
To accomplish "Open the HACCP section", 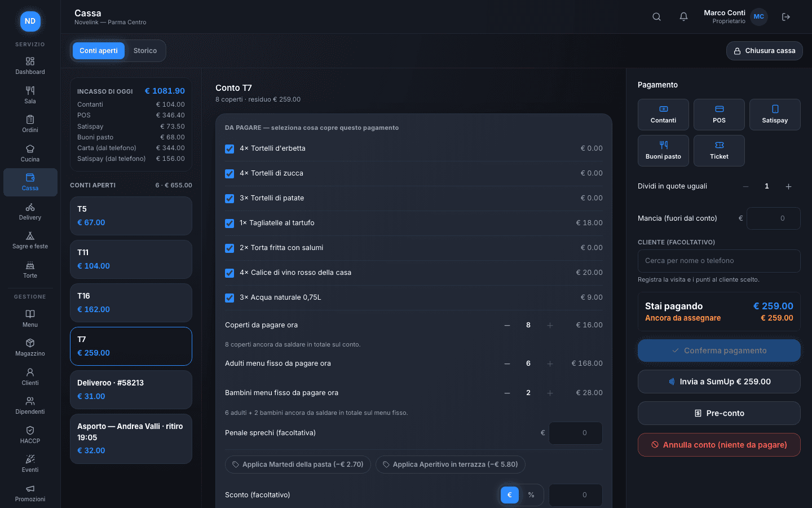I will [x=30, y=435].
